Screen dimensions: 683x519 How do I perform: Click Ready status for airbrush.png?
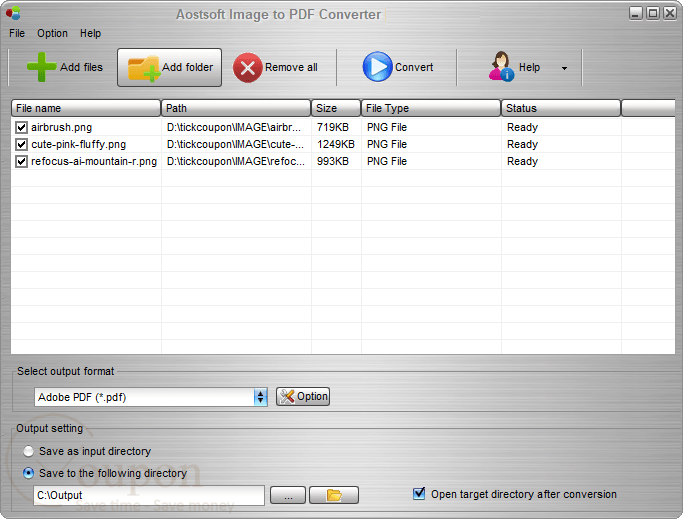coord(522,127)
